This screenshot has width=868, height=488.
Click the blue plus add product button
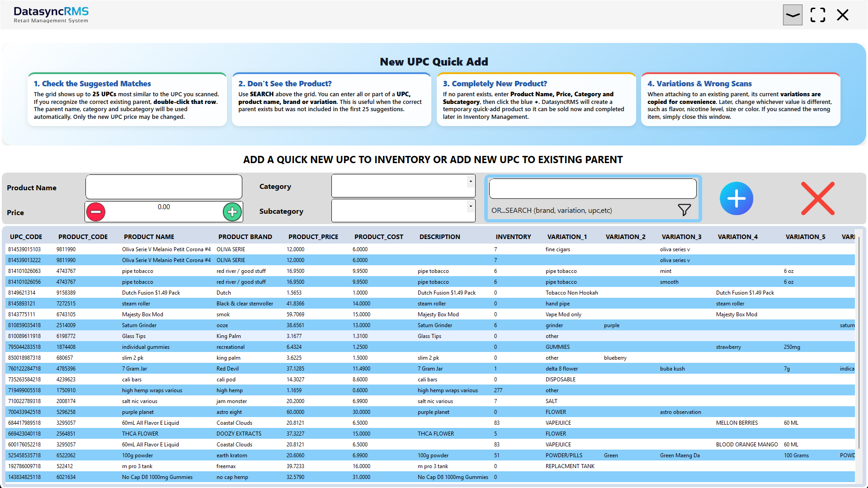(x=736, y=198)
